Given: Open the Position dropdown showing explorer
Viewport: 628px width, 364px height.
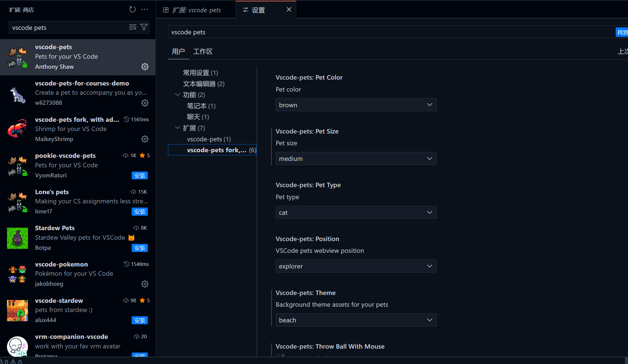Looking at the screenshot, I should [356, 266].
